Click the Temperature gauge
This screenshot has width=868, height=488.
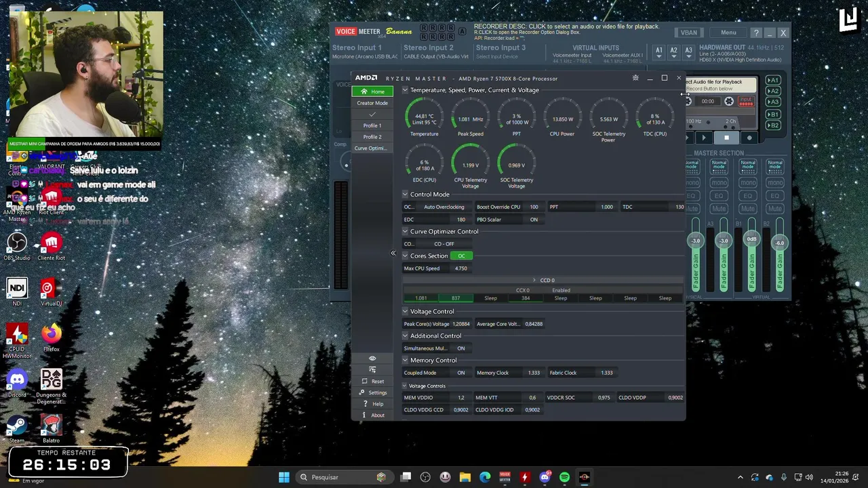pos(424,118)
